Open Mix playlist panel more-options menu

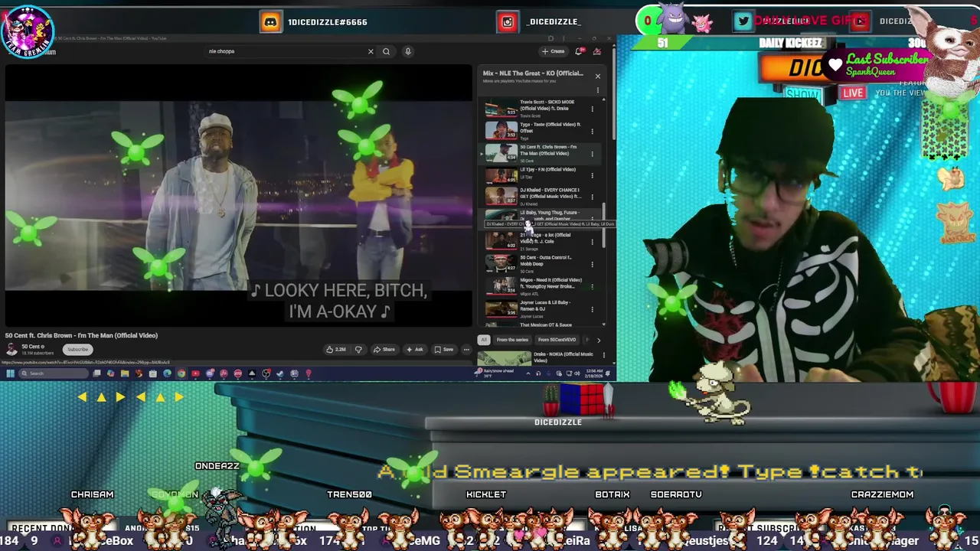point(598,90)
